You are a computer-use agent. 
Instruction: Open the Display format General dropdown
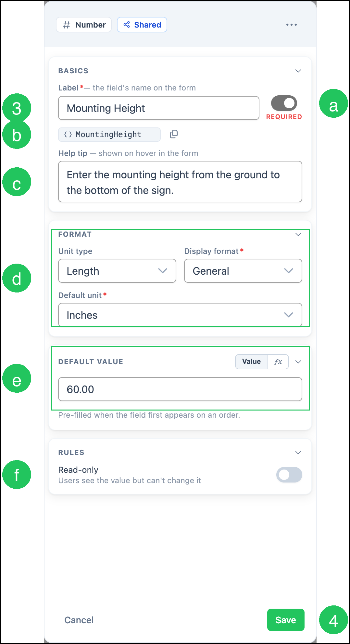coord(243,271)
